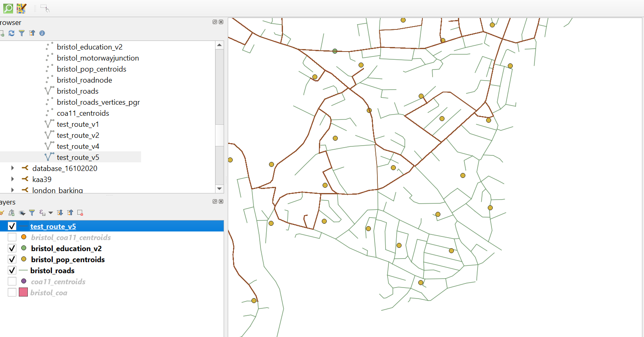Select coa11_centroids layer name in Layers

[58, 281]
